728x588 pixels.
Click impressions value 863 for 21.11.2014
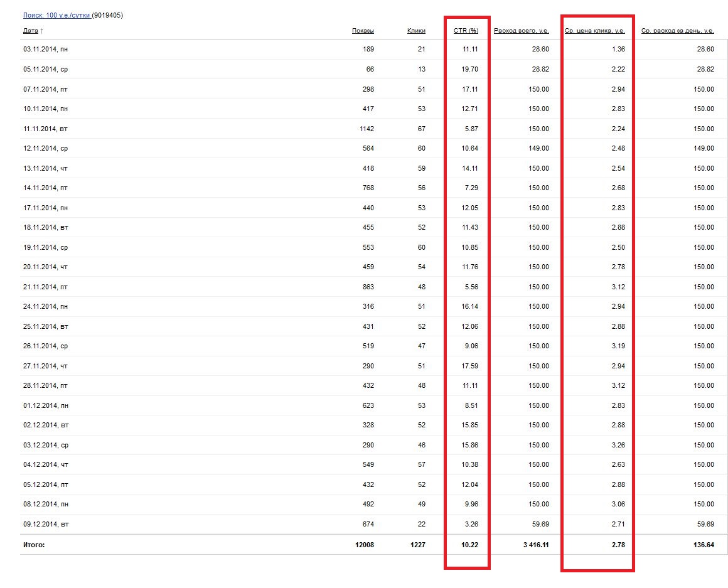(x=368, y=287)
